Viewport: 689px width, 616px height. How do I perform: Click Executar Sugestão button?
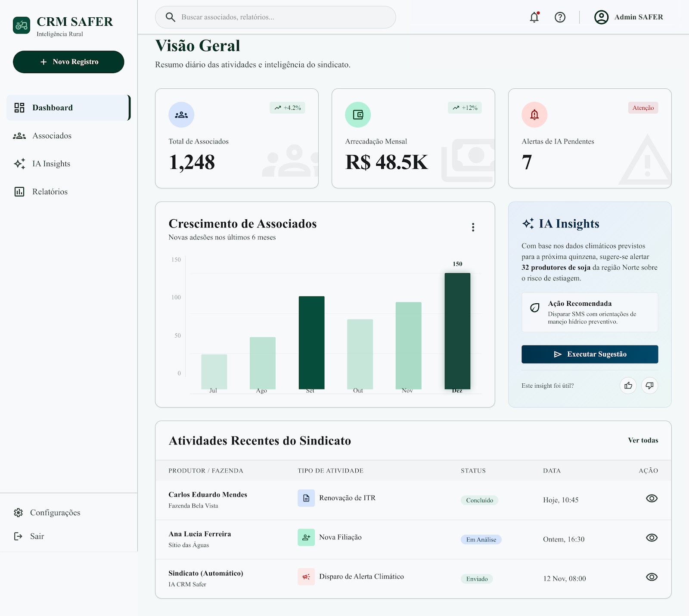coord(590,354)
